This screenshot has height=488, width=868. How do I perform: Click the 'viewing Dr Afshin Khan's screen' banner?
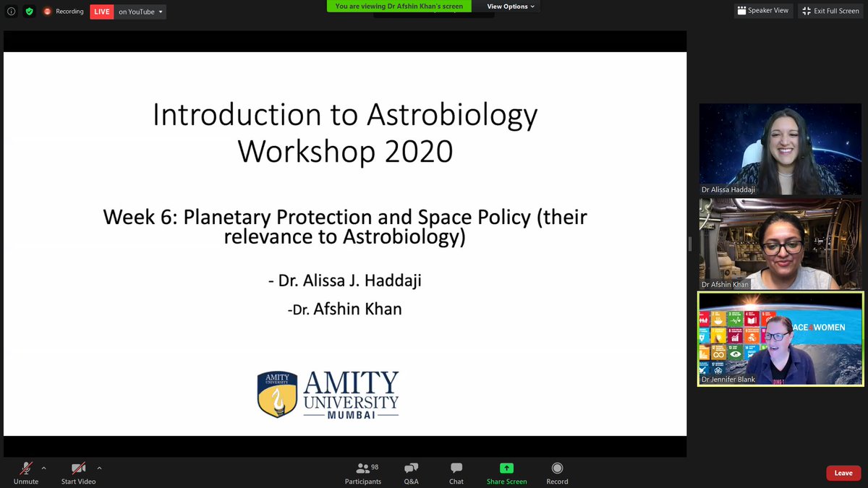point(399,7)
